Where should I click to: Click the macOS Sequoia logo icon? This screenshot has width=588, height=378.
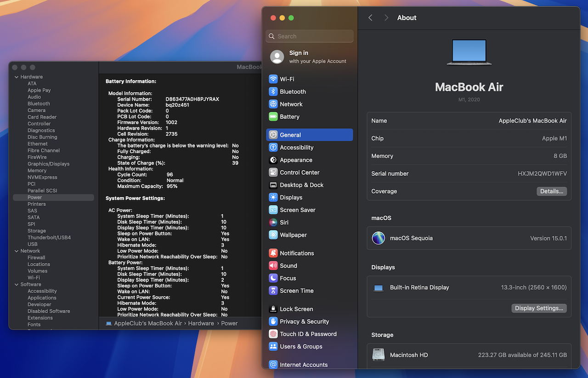[379, 238]
